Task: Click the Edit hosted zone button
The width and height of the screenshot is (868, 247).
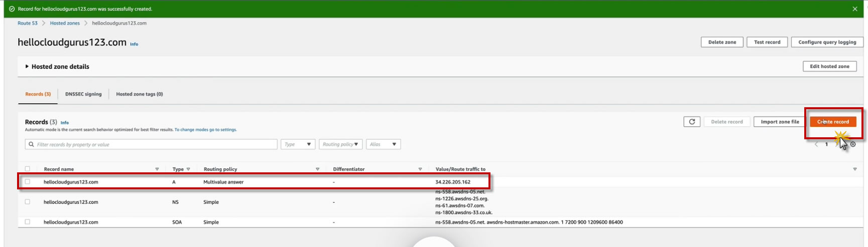Action: click(829, 66)
